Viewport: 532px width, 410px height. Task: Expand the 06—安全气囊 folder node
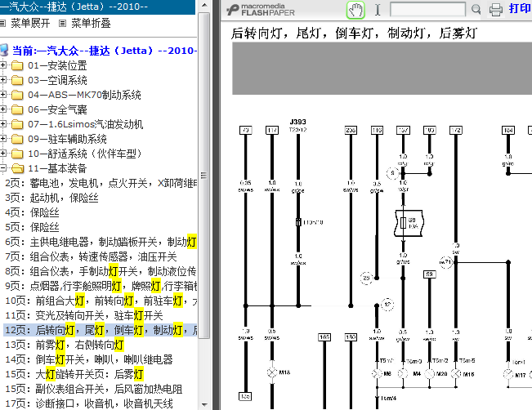tap(2, 109)
